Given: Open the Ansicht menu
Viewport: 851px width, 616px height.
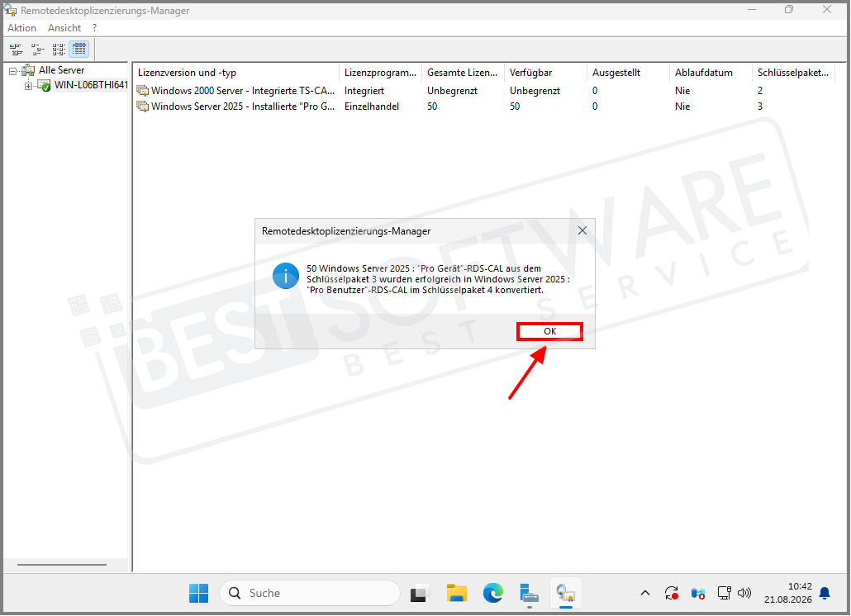Looking at the screenshot, I should (64, 27).
